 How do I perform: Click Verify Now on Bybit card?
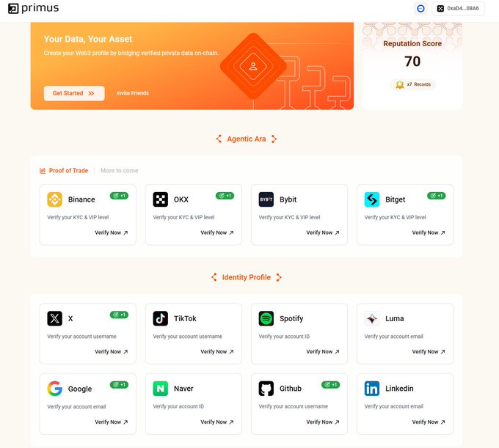[x=323, y=232]
